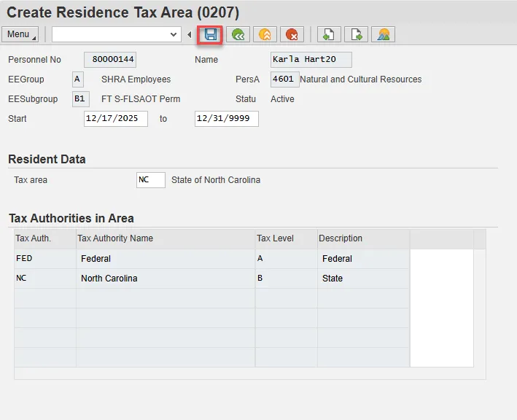This screenshot has height=420, width=517.
Task: Select the Tax Auth. column header
Action: (45, 238)
